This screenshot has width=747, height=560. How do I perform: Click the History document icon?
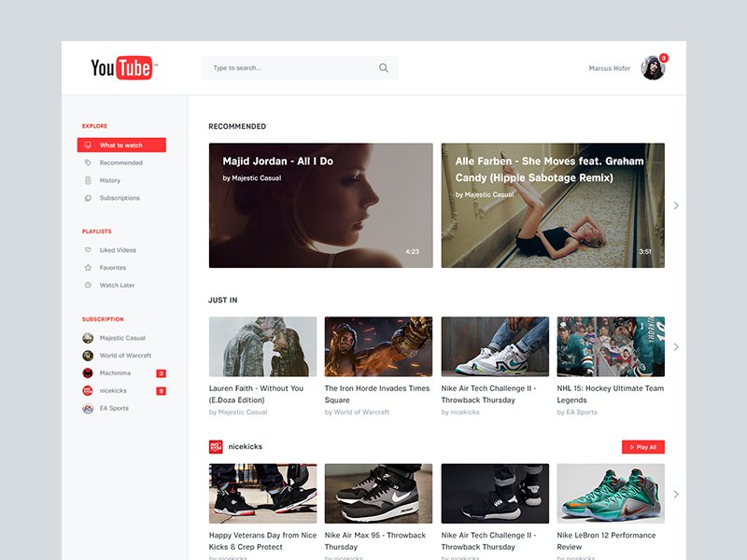pos(88,180)
